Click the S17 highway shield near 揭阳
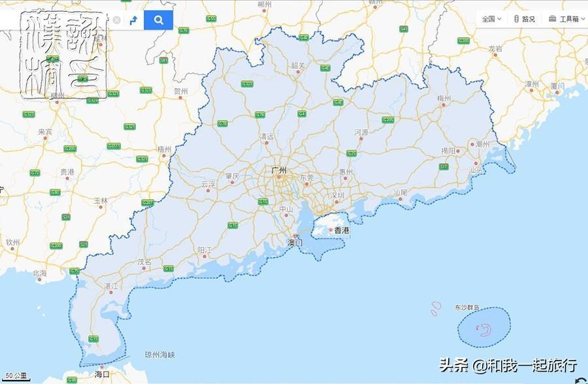 444,167
